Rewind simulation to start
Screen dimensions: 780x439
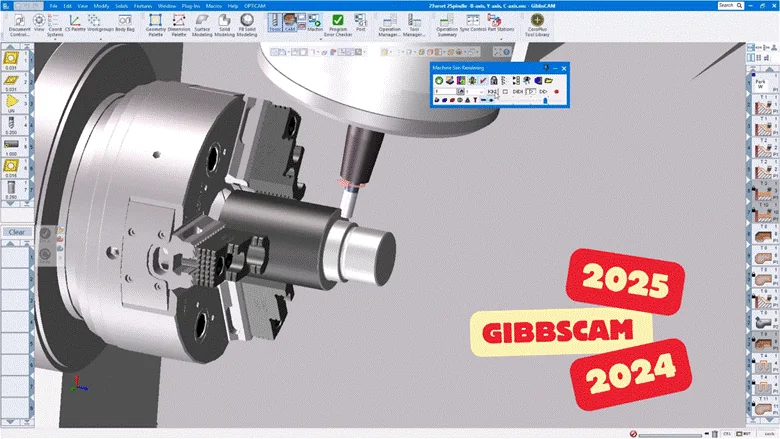tap(492, 91)
